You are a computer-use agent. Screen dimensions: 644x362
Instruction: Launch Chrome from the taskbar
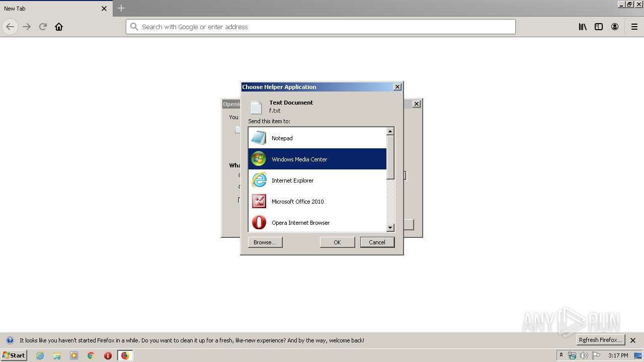click(91, 355)
